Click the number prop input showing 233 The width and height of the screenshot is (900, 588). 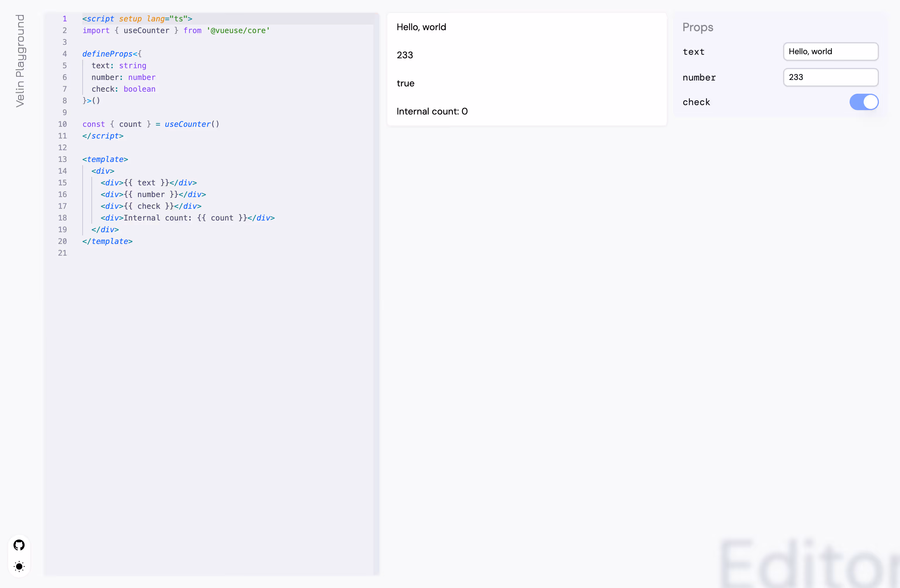(831, 77)
